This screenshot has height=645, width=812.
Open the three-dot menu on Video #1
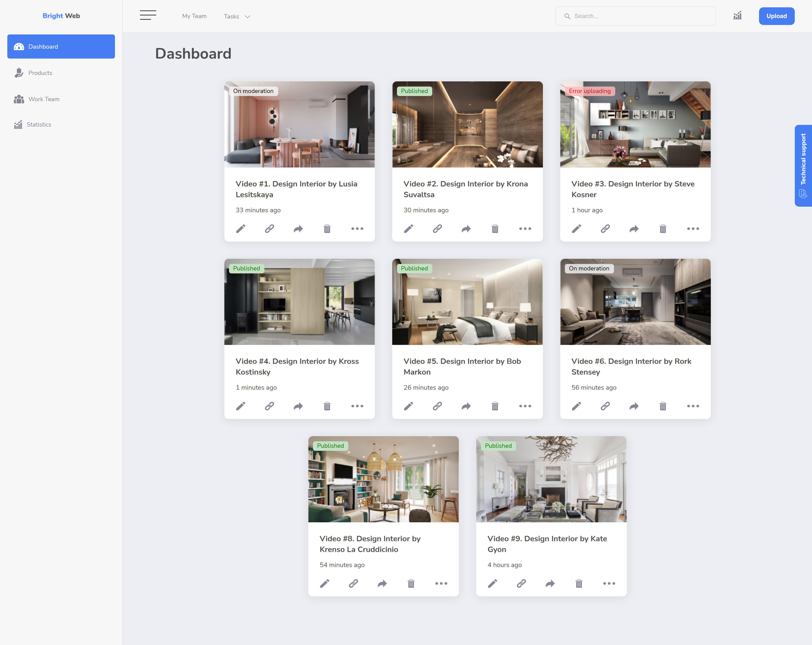click(x=357, y=229)
